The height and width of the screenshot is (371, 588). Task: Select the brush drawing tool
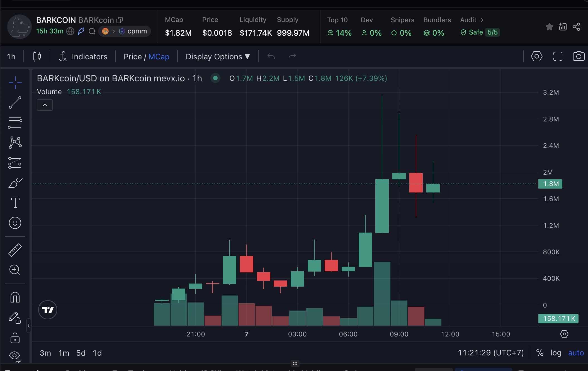point(15,183)
